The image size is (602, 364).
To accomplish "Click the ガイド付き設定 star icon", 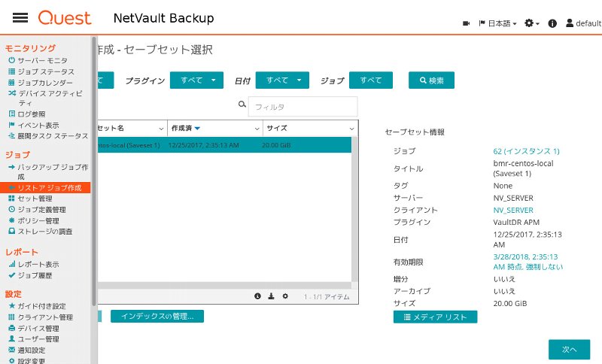I will (x=12, y=306).
